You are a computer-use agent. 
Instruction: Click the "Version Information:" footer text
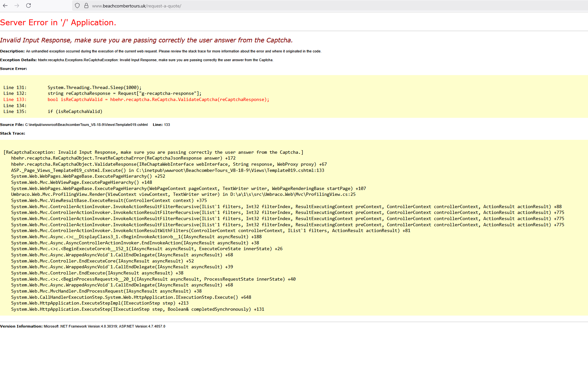click(21, 326)
